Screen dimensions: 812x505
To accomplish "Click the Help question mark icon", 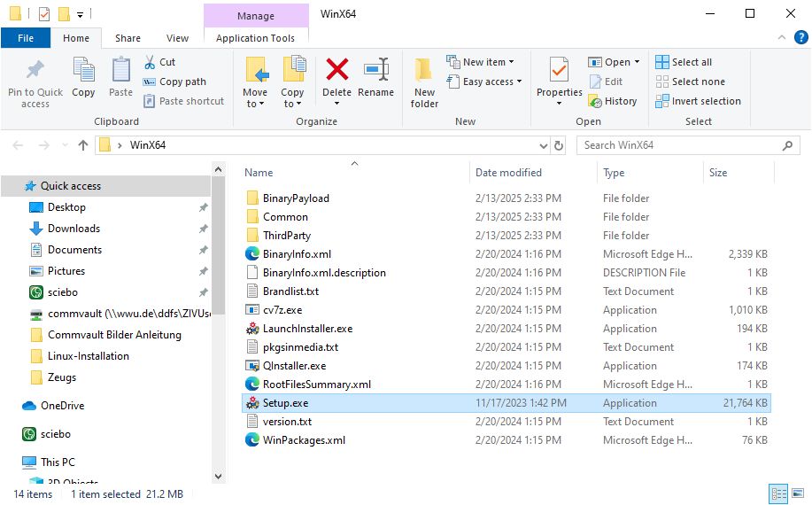I will (x=800, y=38).
